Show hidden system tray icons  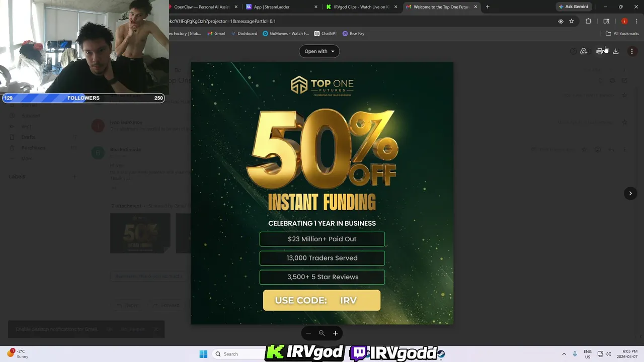564,354
